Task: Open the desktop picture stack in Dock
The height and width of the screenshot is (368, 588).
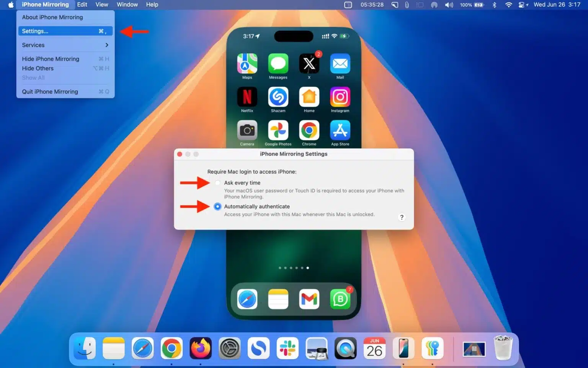Action: [474, 349]
